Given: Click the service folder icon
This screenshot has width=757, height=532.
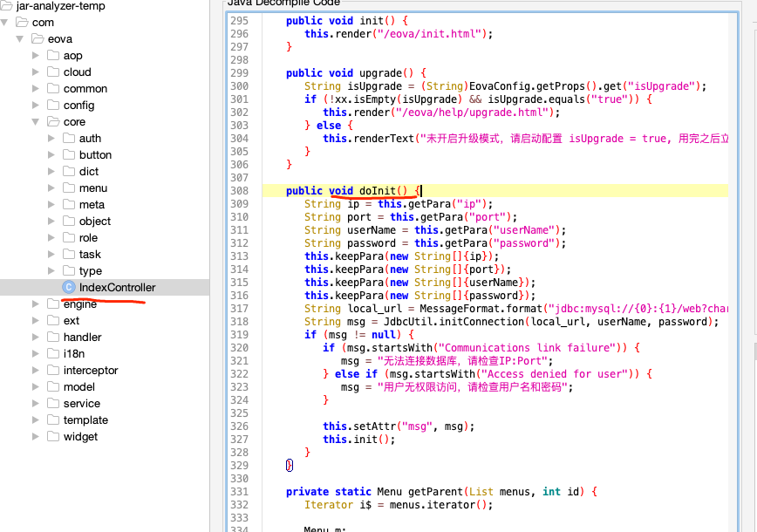Looking at the screenshot, I should [53, 403].
